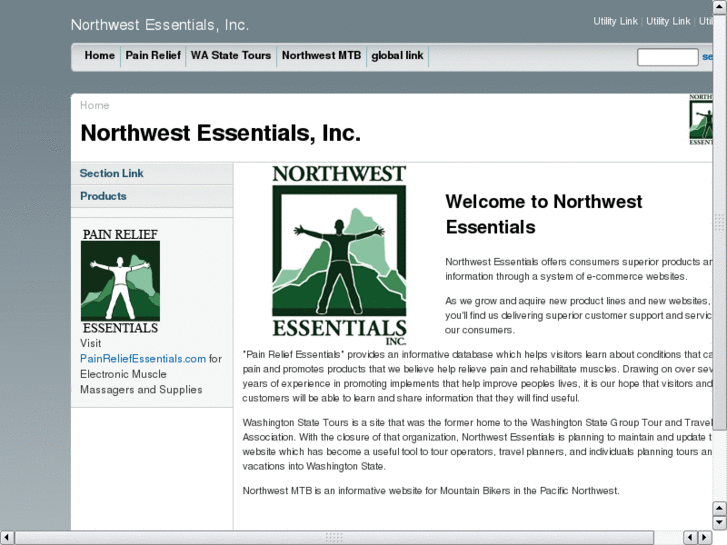Open the Products sidebar item
This screenshot has height=545, width=727.
point(152,196)
